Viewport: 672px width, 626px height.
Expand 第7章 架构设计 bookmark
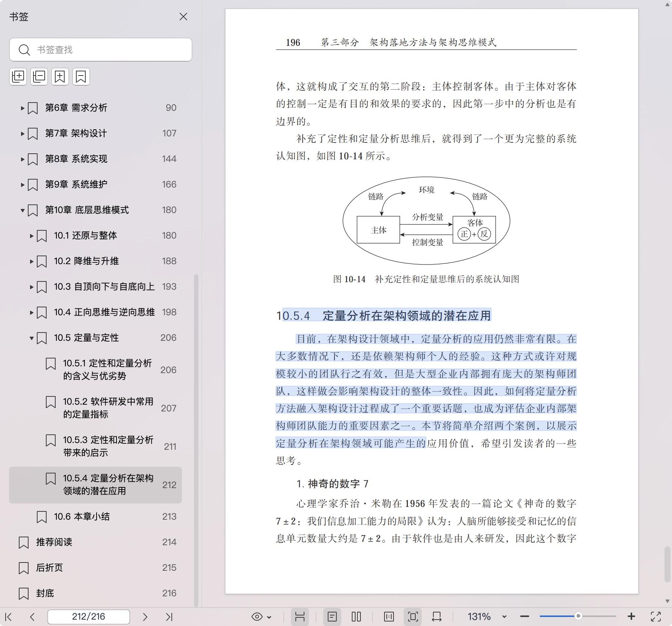[23, 134]
